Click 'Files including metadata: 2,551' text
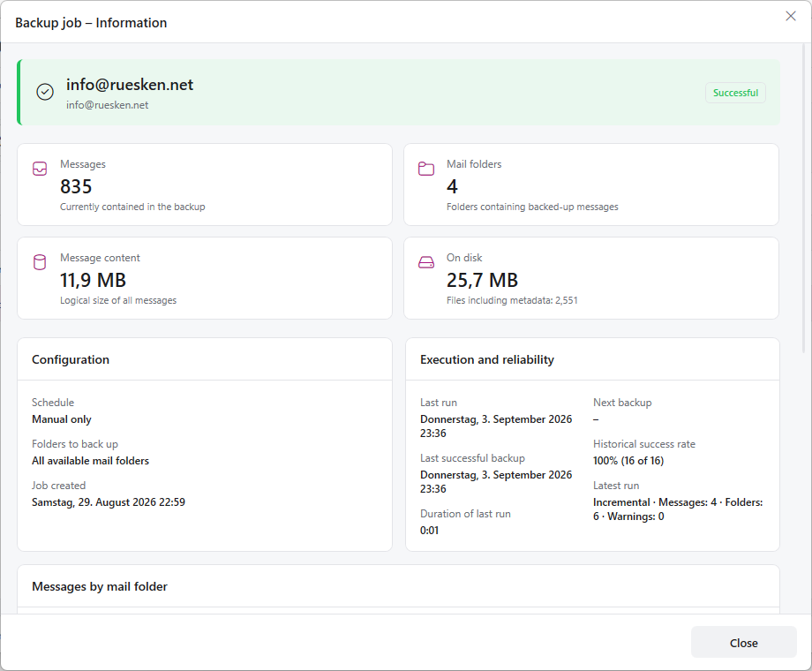Viewport: 812px width, 671px height. pyautogui.click(x=512, y=300)
